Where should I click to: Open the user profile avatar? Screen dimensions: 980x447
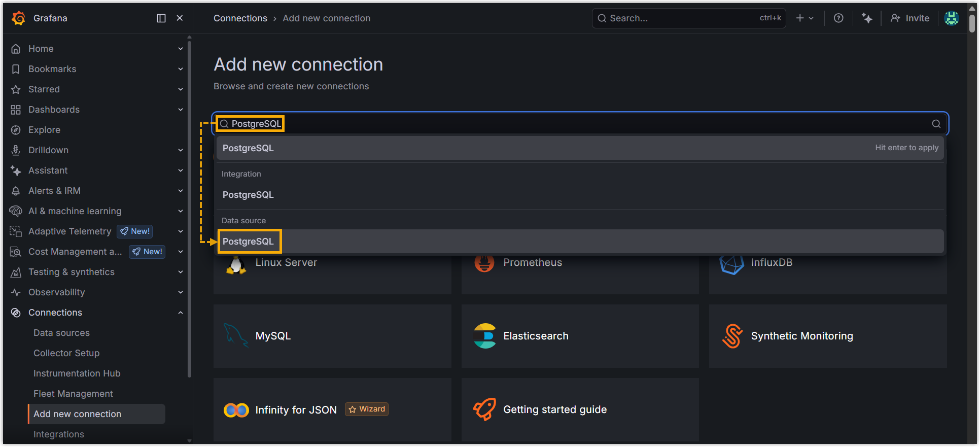tap(952, 18)
